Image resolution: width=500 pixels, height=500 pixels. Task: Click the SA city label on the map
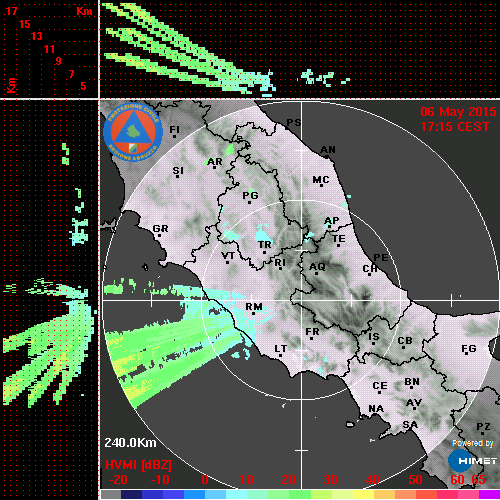pos(410,425)
